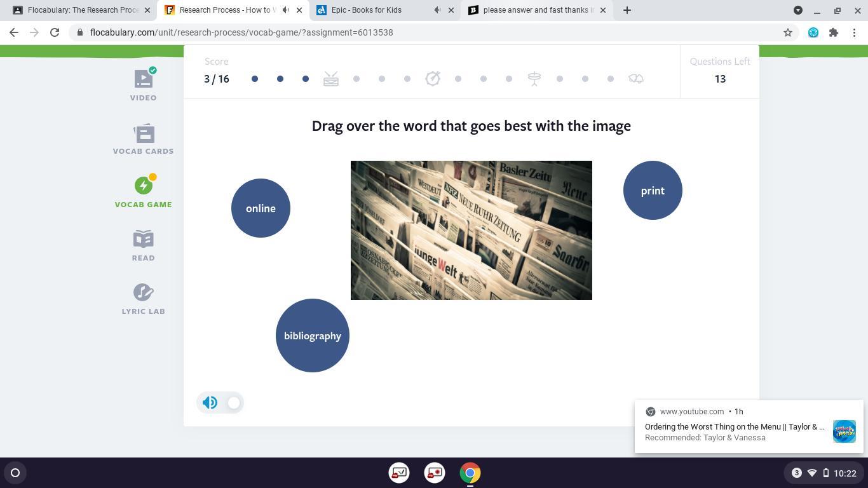Select the 'print' word bubble
The height and width of the screenshot is (488, 868).
653,191
